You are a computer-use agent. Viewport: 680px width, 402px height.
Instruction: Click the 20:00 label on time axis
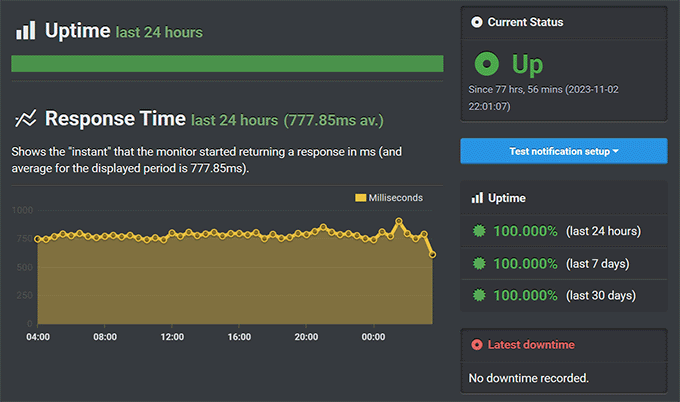[306, 337]
